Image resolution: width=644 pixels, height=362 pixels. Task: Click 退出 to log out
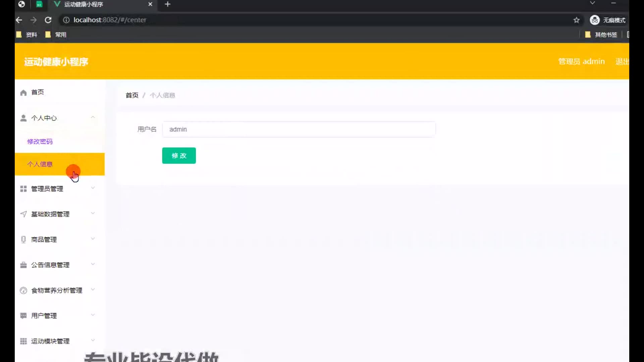[622, 62]
